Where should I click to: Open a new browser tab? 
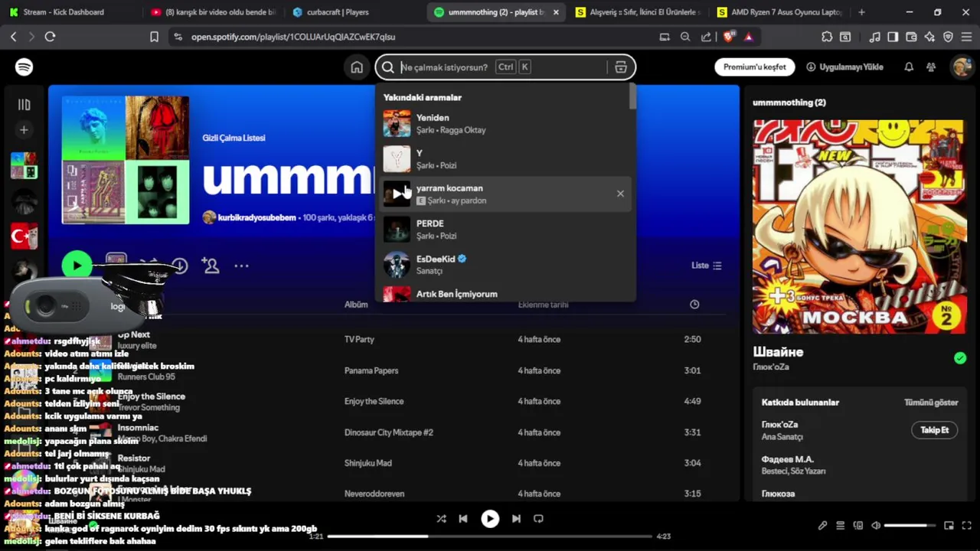tap(861, 12)
